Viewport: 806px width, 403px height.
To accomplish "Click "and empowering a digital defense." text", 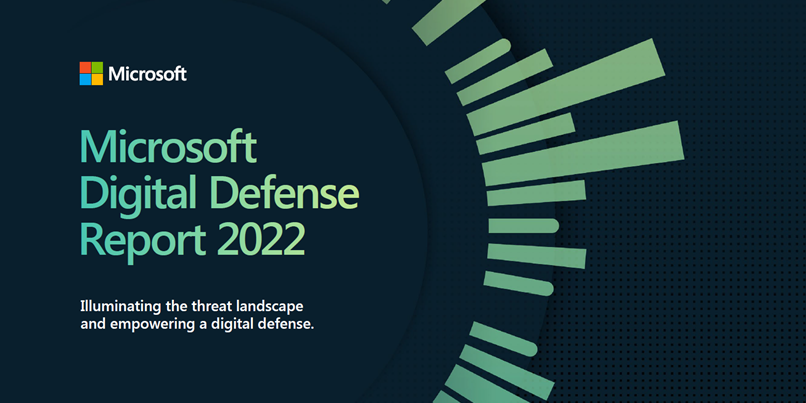I will click(197, 325).
